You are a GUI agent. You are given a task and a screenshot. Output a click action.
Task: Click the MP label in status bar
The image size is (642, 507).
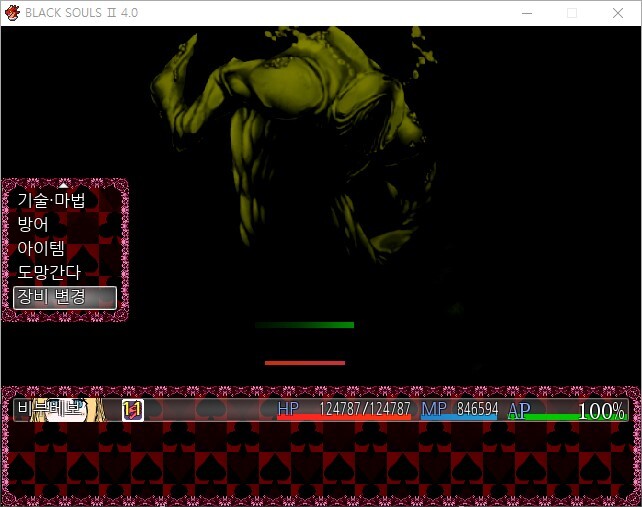434,408
